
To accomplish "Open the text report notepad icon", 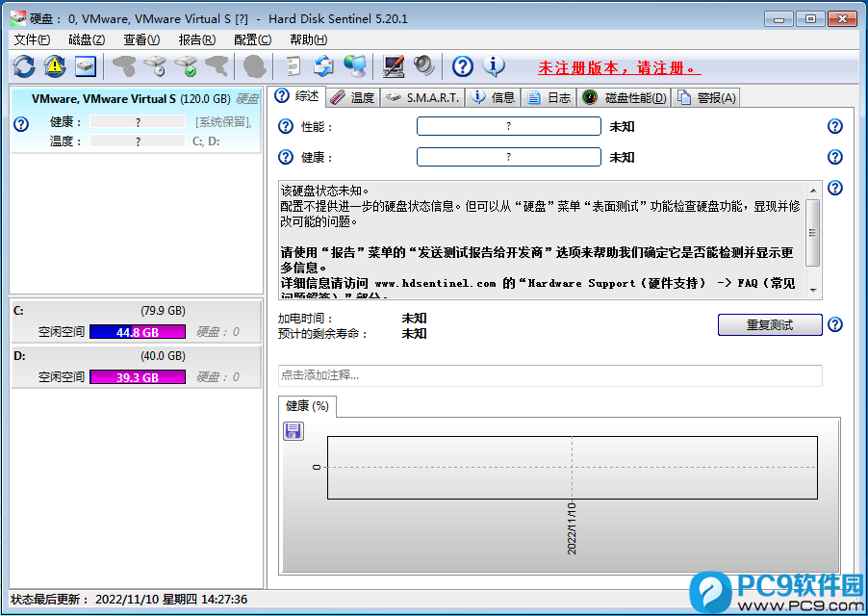I will coord(293,66).
